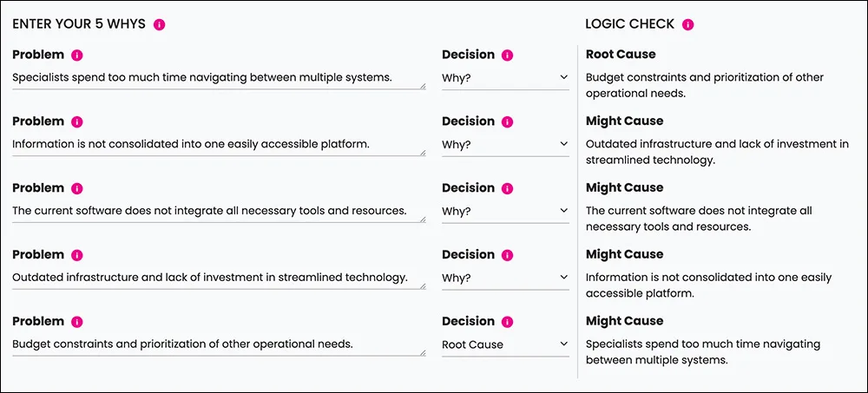Click info icon beside third Decision label
This screenshot has width=868, height=393.
(x=507, y=189)
